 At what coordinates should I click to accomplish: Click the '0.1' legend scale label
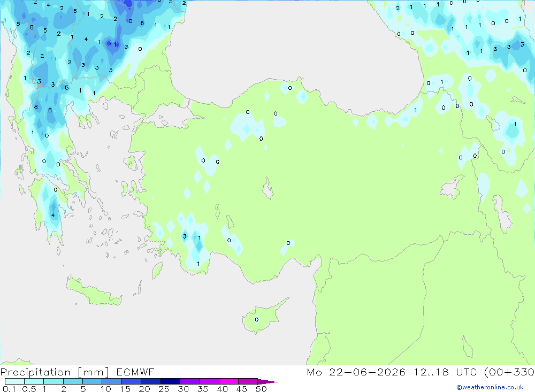9,389
